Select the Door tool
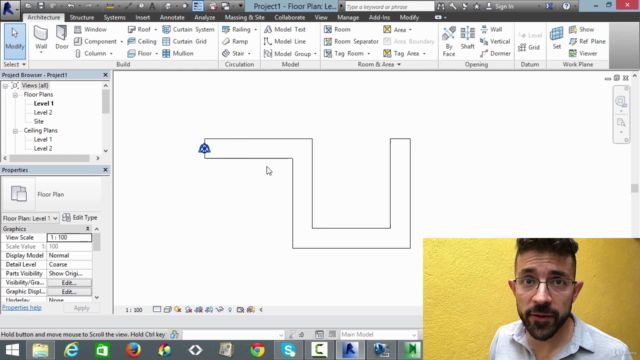Image resolution: width=640 pixels, height=360 pixels. click(x=62, y=39)
